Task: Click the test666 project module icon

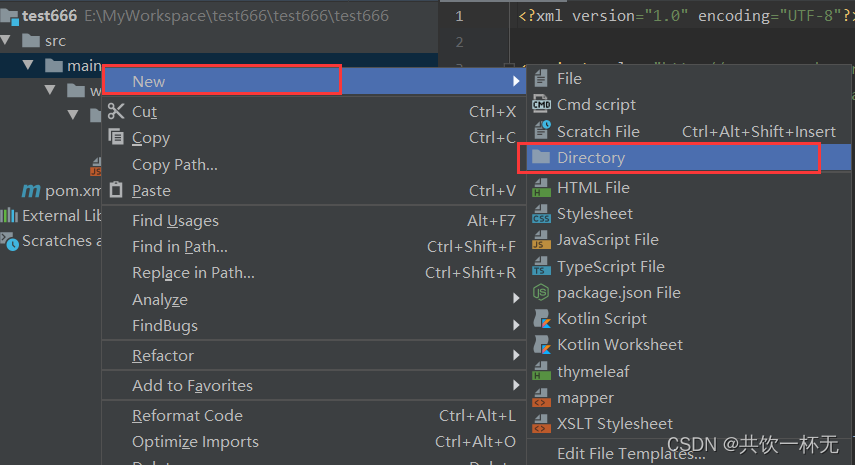Action: [x=9, y=16]
